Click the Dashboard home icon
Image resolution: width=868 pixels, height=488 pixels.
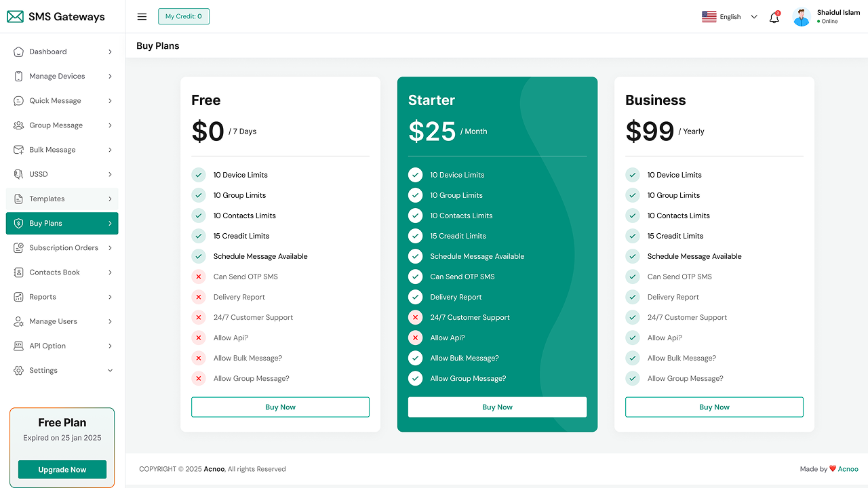(x=18, y=52)
